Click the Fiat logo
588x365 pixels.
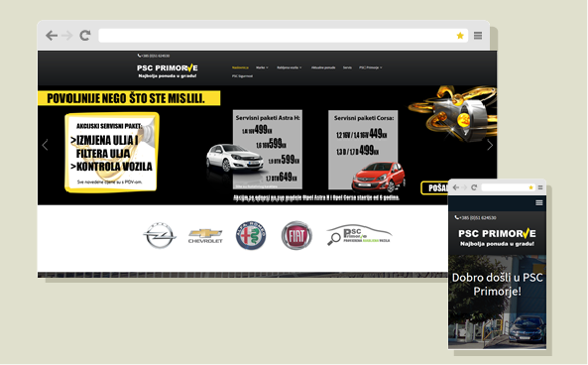pos(296,235)
